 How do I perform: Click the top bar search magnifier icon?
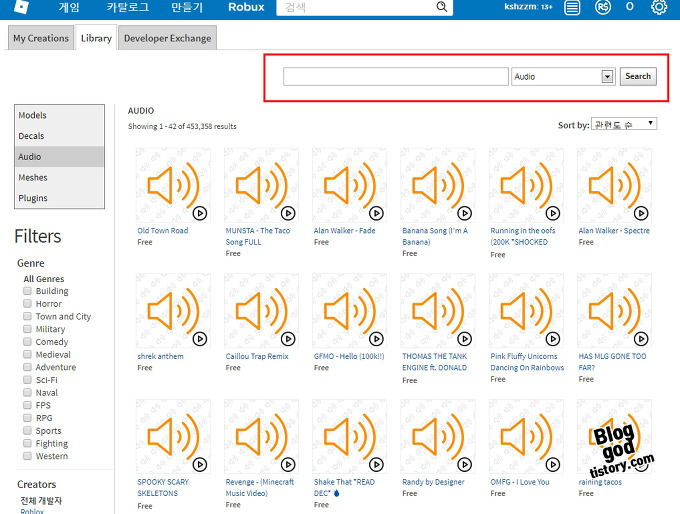coord(441,7)
